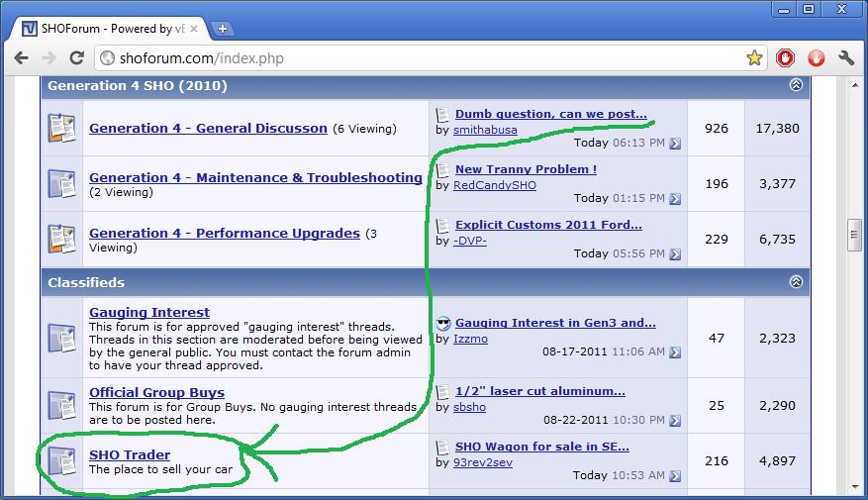Click the 'Generation 4 SHO (2010)' header title
The image size is (868, 500).
138,86
